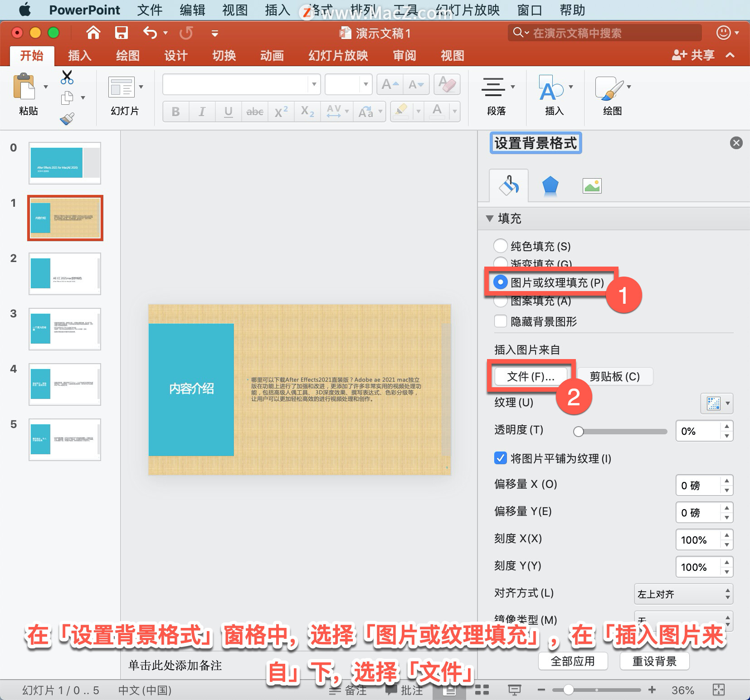
Task: Open the alignment dropdown showing 左上对齐
Action: 683,593
